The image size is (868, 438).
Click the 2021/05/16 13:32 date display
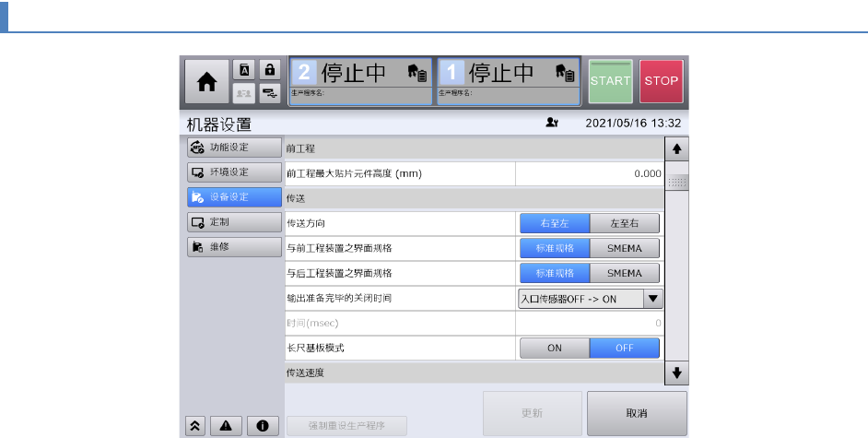click(x=633, y=123)
